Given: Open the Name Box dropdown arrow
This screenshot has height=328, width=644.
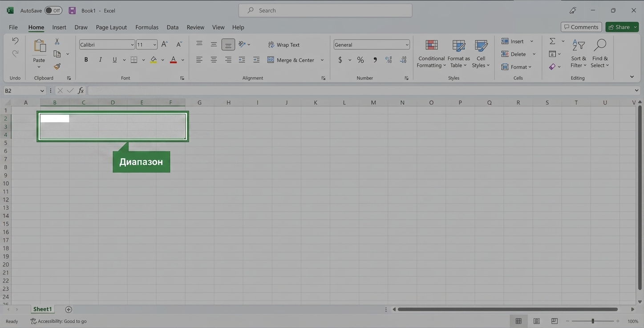Looking at the screenshot, I should (x=42, y=90).
